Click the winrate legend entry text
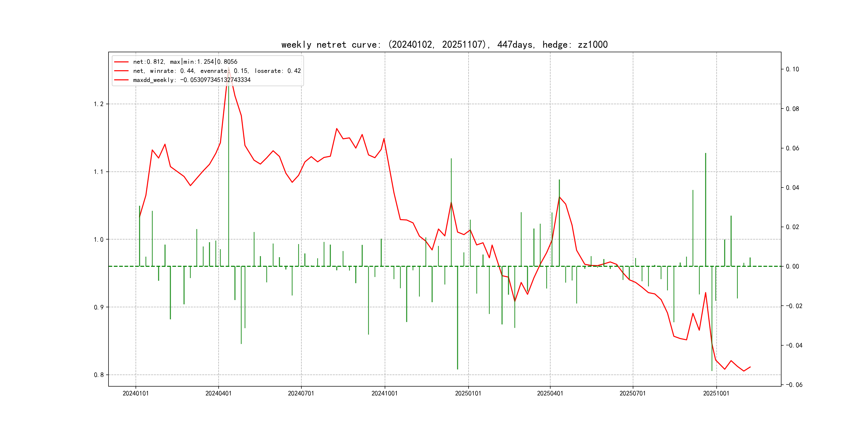The height and width of the screenshot is (434, 868). click(x=217, y=71)
